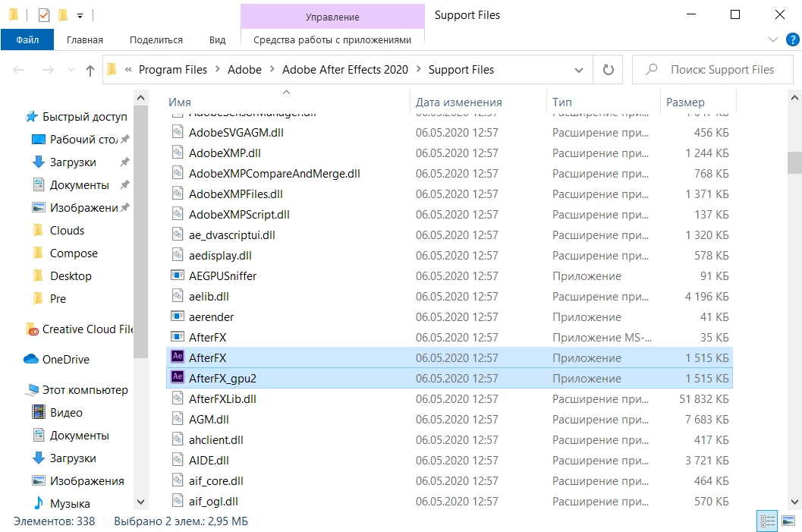Open the Music library in sidebar
Viewport: 802px width, 532px height.
61,503
